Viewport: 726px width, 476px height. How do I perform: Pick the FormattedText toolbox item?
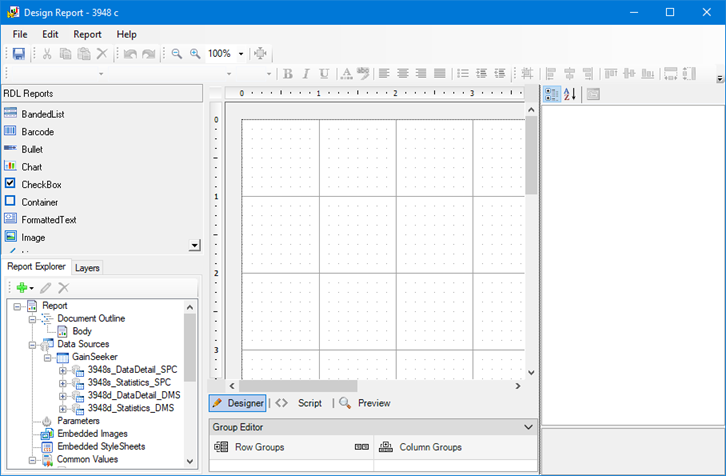(49, 219)
